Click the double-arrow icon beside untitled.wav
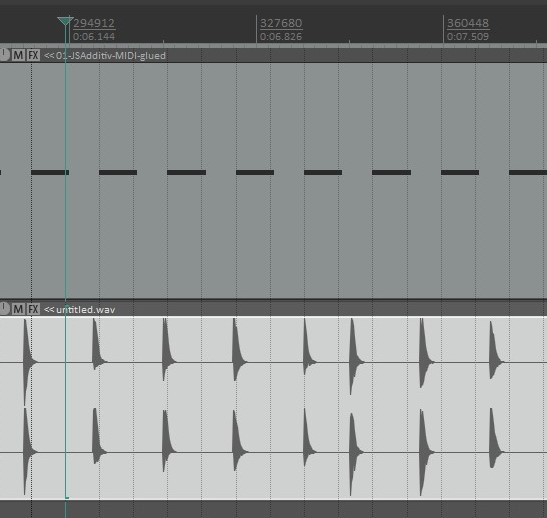Viewport: 547px width, 518px height. tap(49, 309)
